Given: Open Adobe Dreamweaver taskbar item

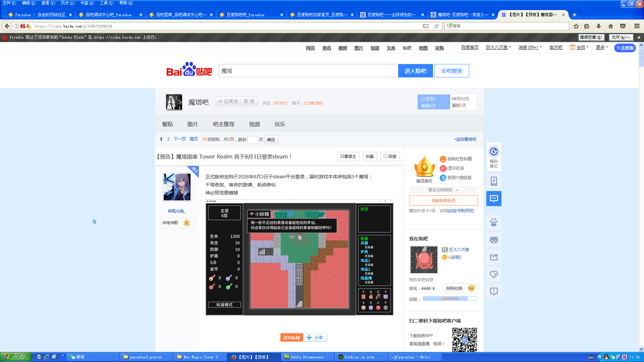Looking at the screenshot, I should 308,357.
